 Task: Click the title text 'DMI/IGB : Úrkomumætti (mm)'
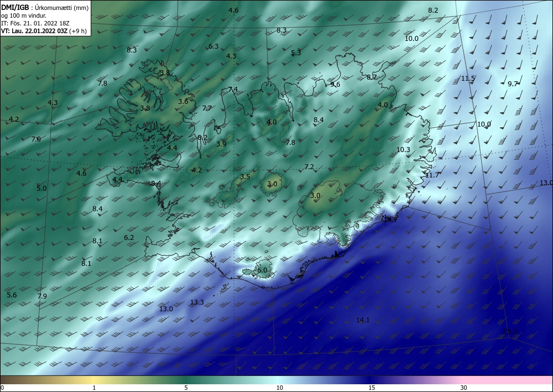45,8
